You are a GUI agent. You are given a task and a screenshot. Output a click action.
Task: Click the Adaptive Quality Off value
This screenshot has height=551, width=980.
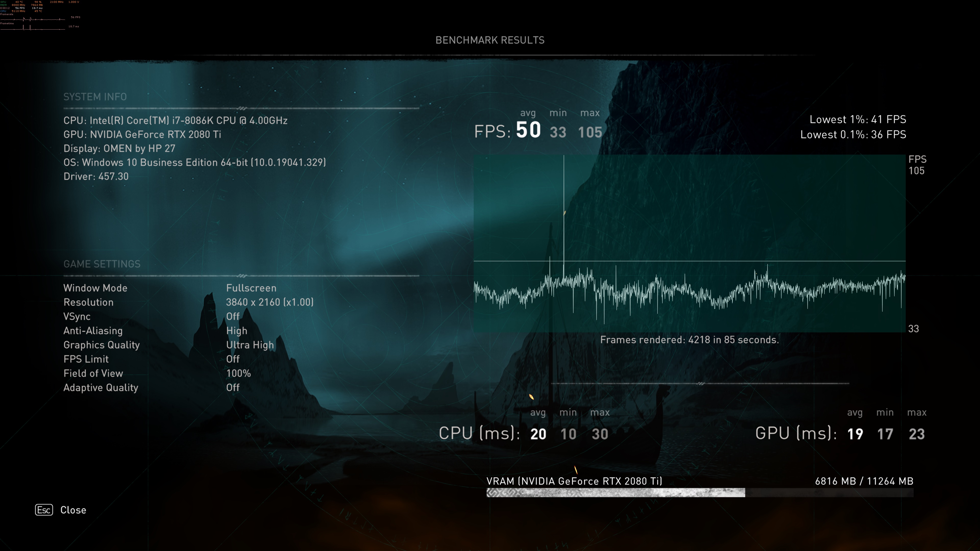coord(232,387)
